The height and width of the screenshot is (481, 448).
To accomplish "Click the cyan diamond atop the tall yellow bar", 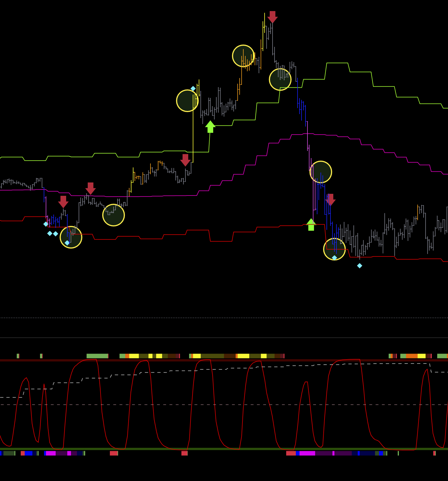I will pyautogui.click(x=193, y=89).
